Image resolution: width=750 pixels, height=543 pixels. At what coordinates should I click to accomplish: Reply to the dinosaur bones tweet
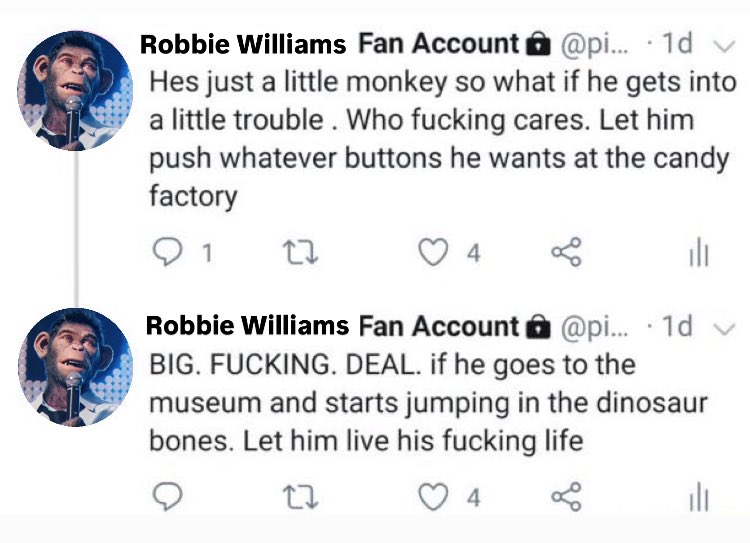pos(167,497)
